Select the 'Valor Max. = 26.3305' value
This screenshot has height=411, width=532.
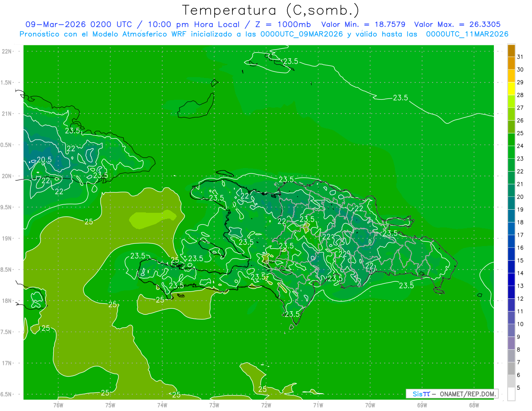point(457,24)
